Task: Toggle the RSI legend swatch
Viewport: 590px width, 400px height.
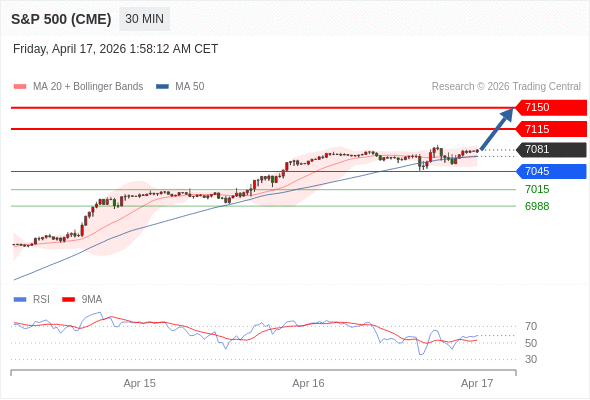Action: (x=20, y=300)
